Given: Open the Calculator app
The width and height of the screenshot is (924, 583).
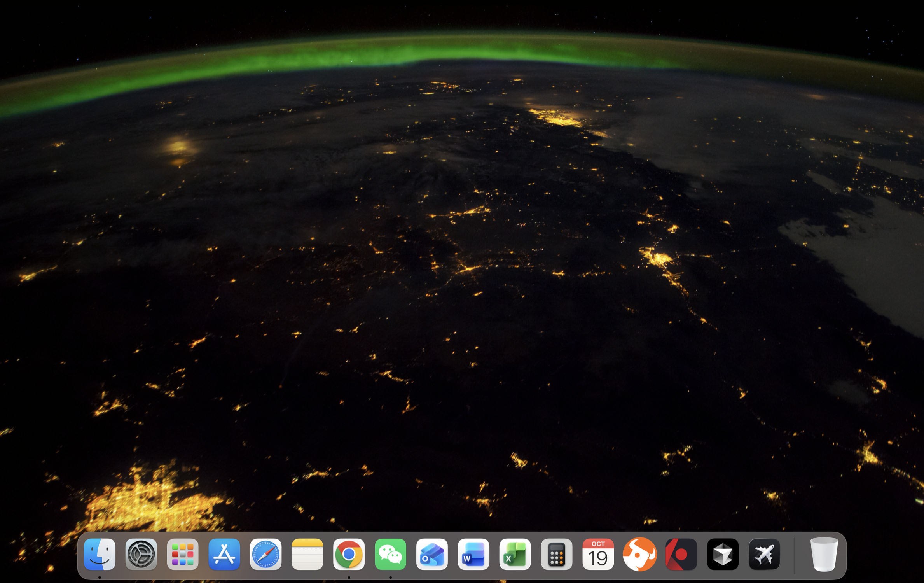Looking at the screenshot, I should tap(557, 554).
